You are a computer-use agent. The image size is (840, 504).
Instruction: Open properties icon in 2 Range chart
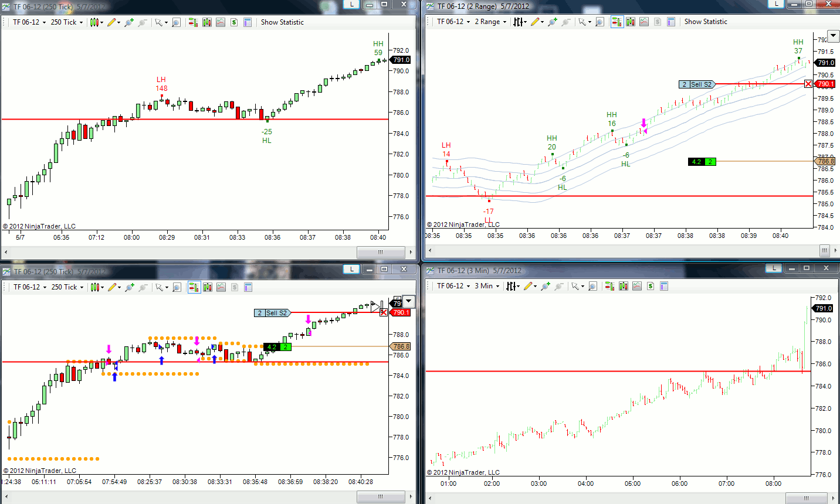coord(671,22)
